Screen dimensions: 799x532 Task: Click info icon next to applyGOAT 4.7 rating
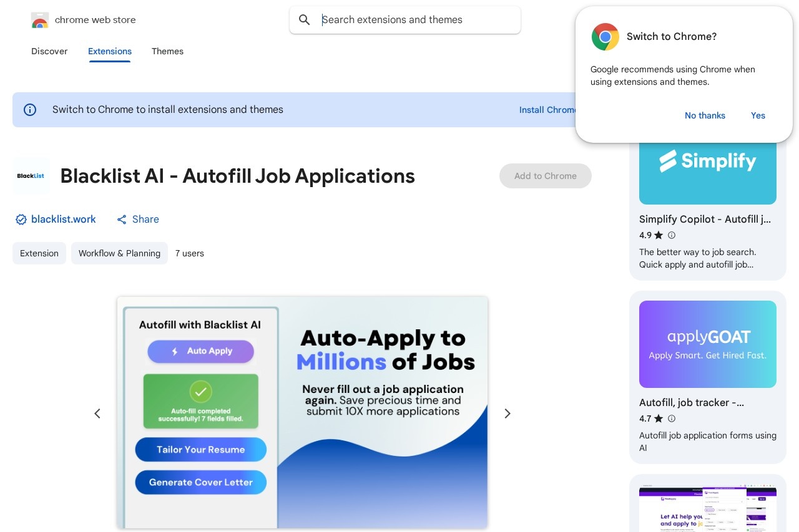(x=672, y=418)
